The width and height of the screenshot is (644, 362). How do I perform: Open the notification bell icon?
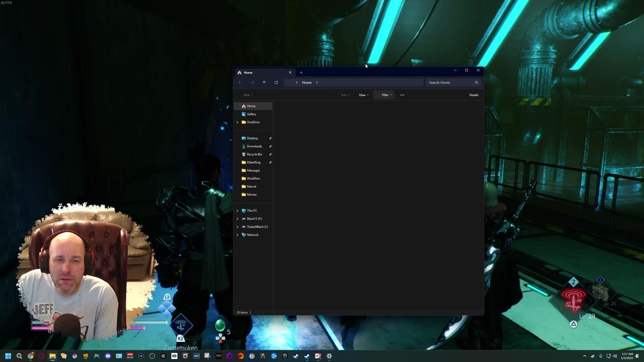click(637, 356)
